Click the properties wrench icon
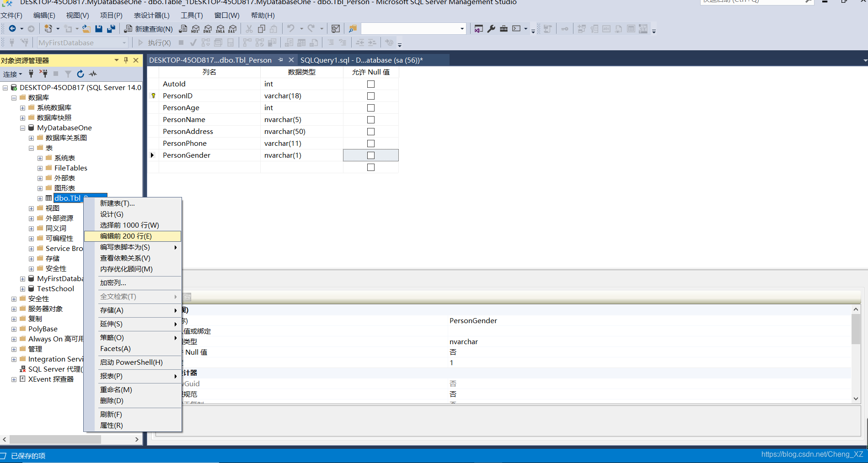 (x=491, y=29)
